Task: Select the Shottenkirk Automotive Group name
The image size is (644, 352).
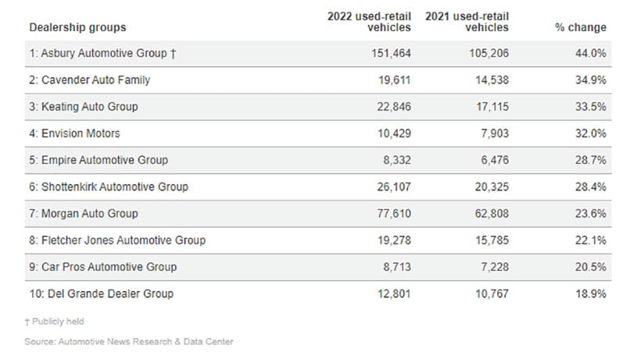Action: tap(109, 187)
